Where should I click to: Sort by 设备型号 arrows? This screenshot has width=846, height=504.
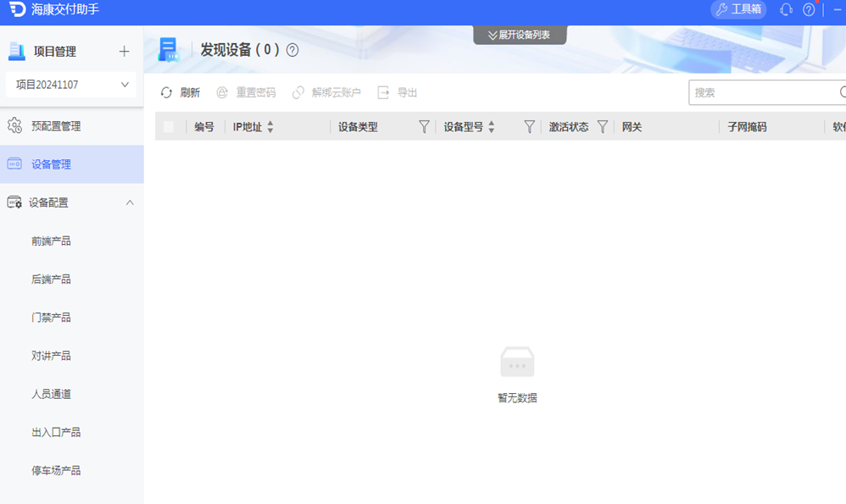(491, 127)
